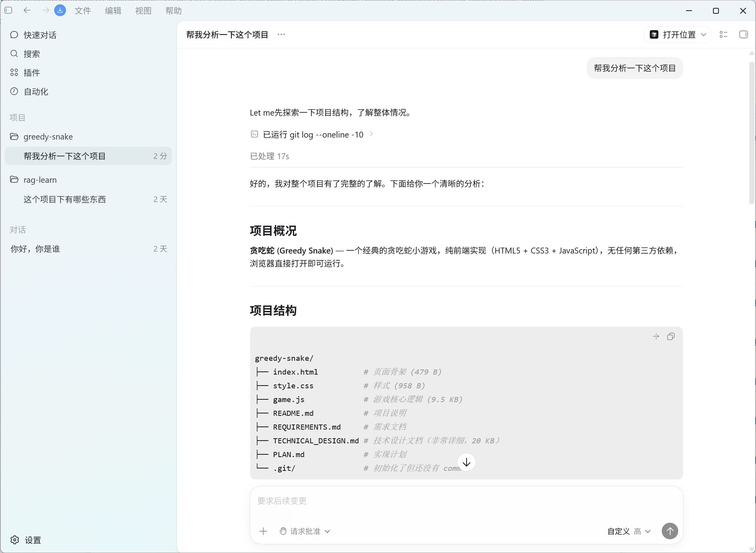Screen dimensions: 756x553
Task: Click the TECHNICAL_DESIGN.md line
Action: [x=378, y=441]
